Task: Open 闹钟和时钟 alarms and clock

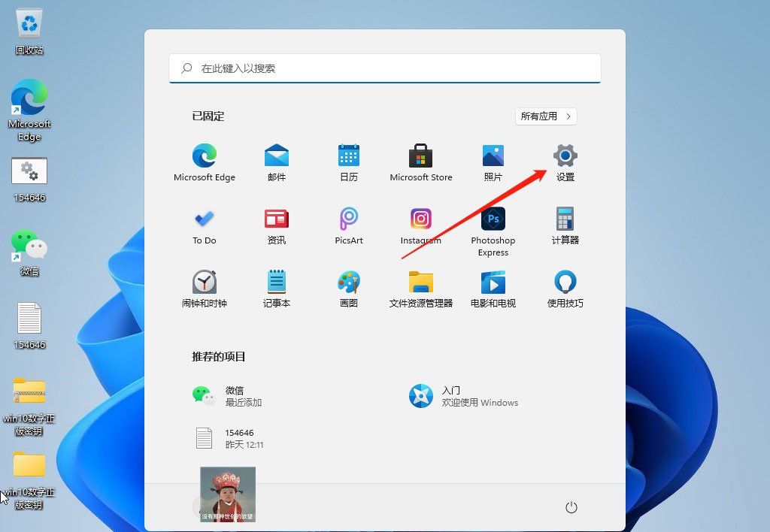Action: (x=205, y=289)
